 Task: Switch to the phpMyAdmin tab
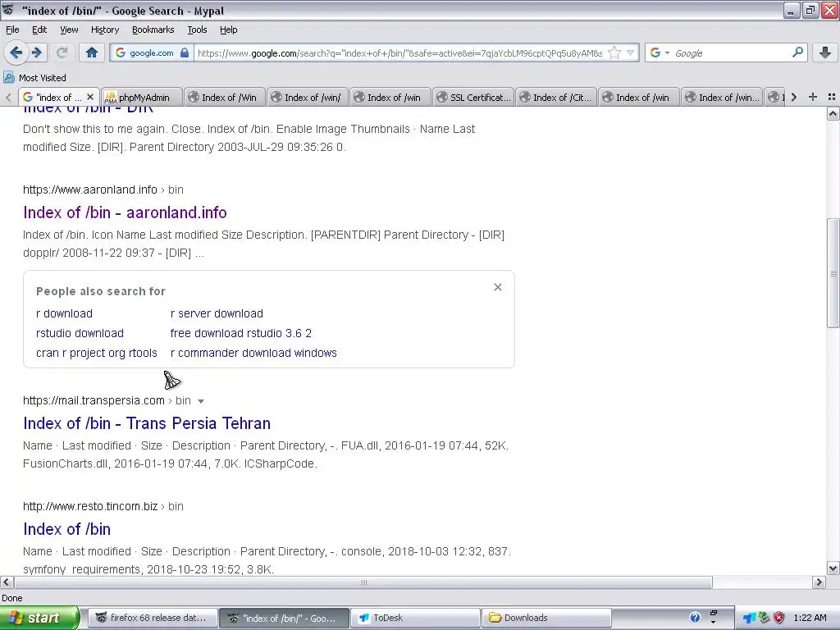141,97
